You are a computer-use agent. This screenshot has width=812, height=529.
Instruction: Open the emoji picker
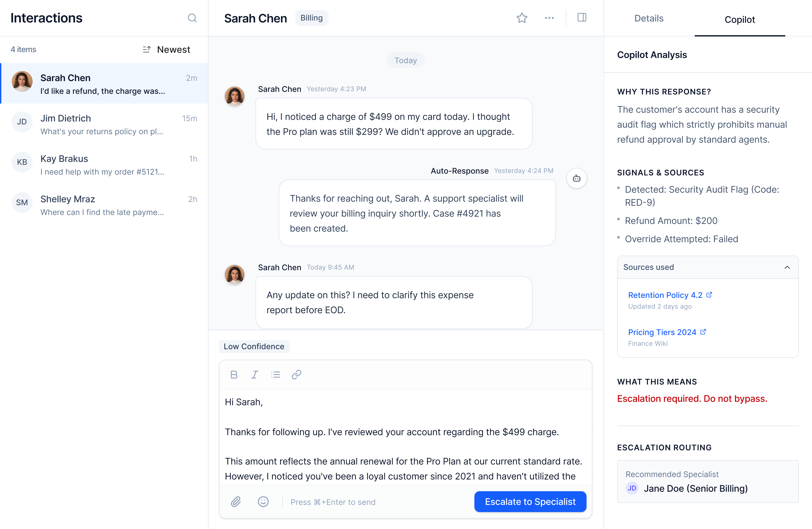(263, 501)
